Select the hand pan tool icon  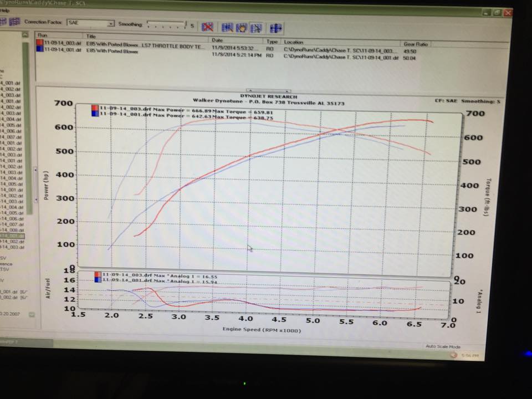pos(242,27)
